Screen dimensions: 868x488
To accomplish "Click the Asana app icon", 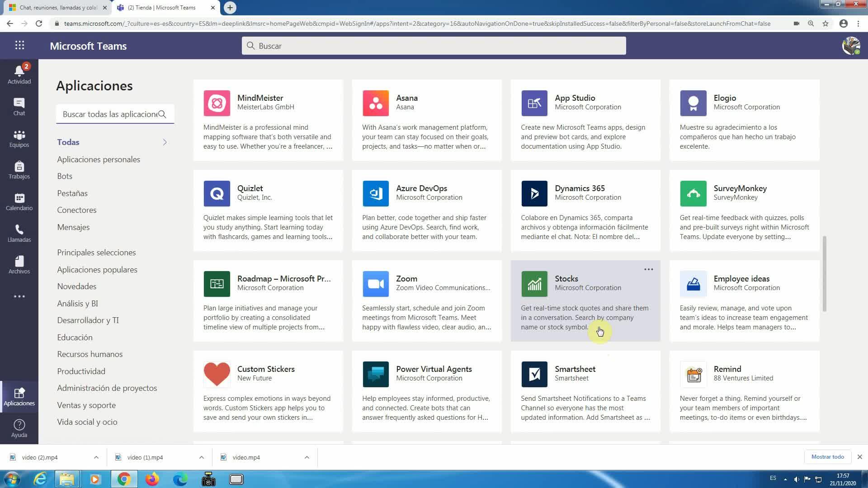I will 375,103.
